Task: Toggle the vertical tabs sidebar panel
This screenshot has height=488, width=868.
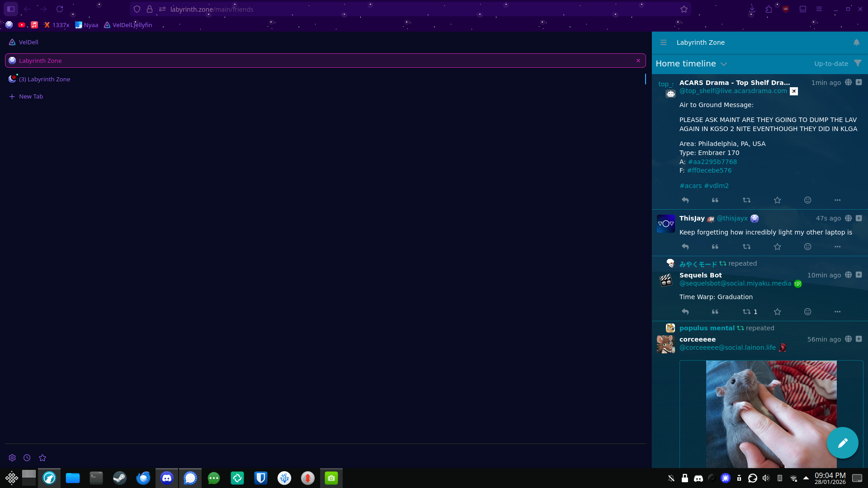Action: (10, 9)
